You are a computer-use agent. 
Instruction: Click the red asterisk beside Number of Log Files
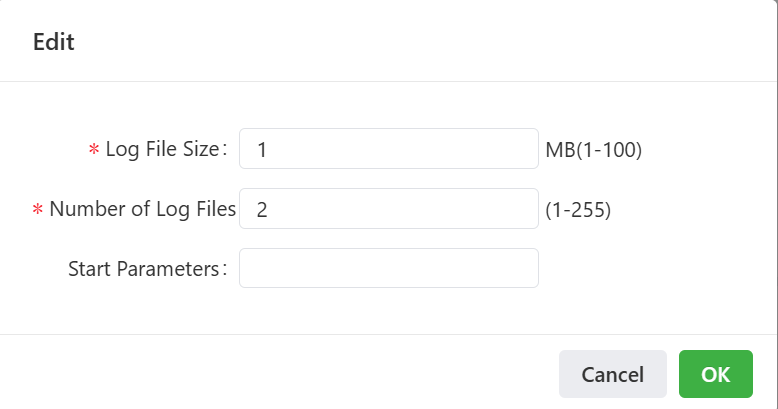(38, 210)
